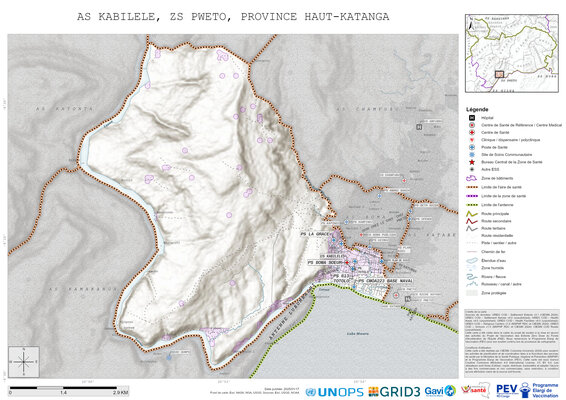Select the purple Zone de bâtiments legend symbol
Image resolution: width=566 pixels, height=400 pixels.
pos(471,178)
